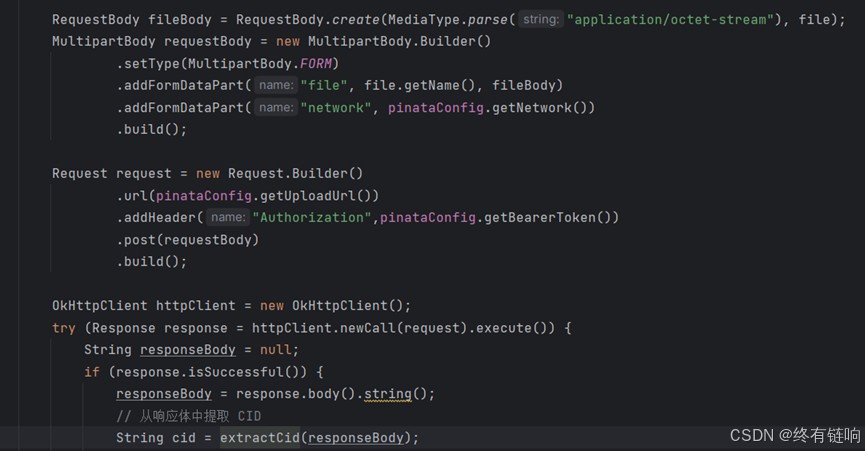Click the "application/octet-stream" string literal
Viewport: 865px width, 451px height.
pos(672,19)
